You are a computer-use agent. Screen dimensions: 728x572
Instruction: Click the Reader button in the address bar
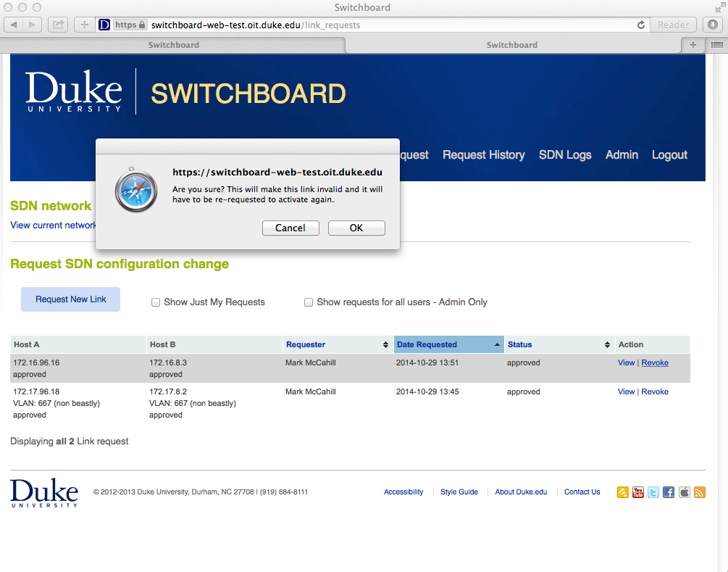(673, 25)
